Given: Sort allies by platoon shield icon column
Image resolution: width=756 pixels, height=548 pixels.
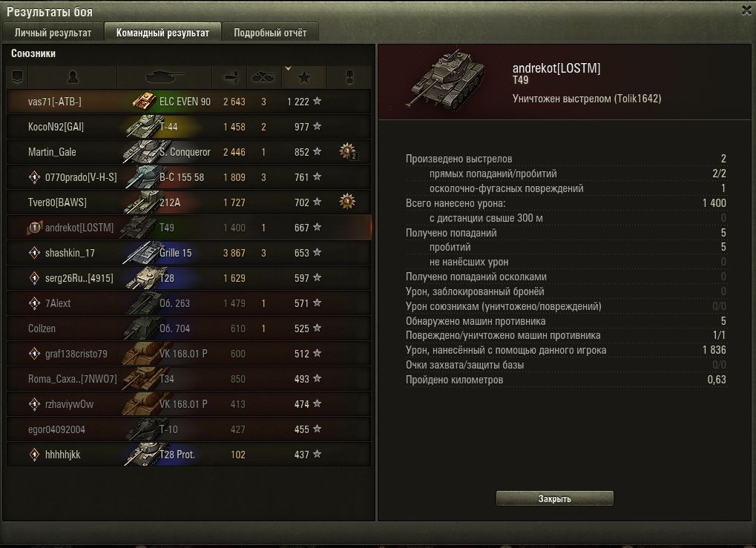Looking at the screenshot, I should [x=17, y=76].
